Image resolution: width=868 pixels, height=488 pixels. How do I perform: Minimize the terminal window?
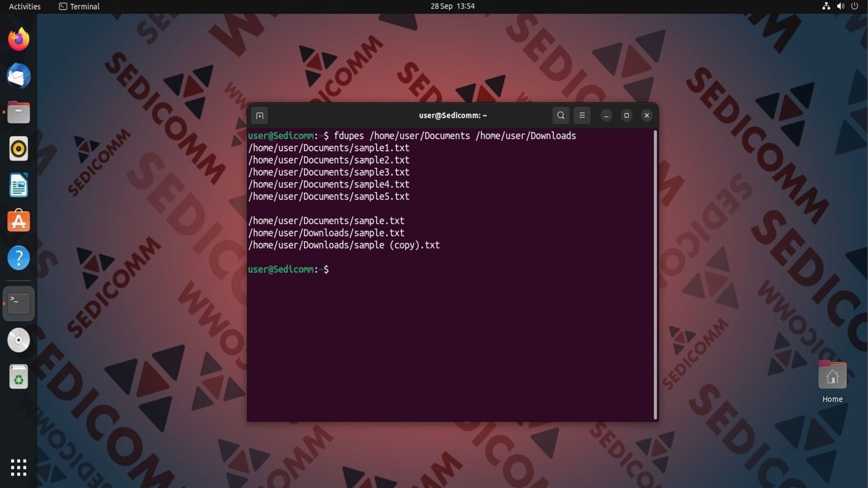606,116
